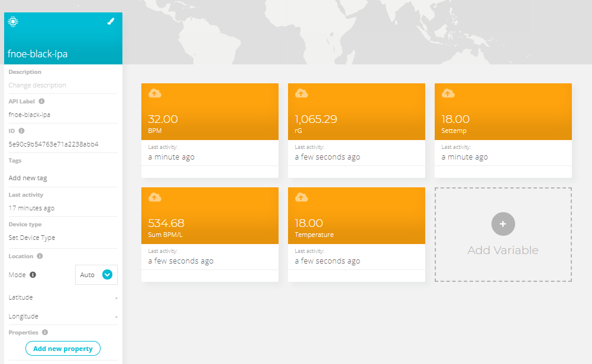Image resolution: width=592 pixels, height=364 pixels.
Task: Click the device chip icon in header
Action: [x=13, y=21]
